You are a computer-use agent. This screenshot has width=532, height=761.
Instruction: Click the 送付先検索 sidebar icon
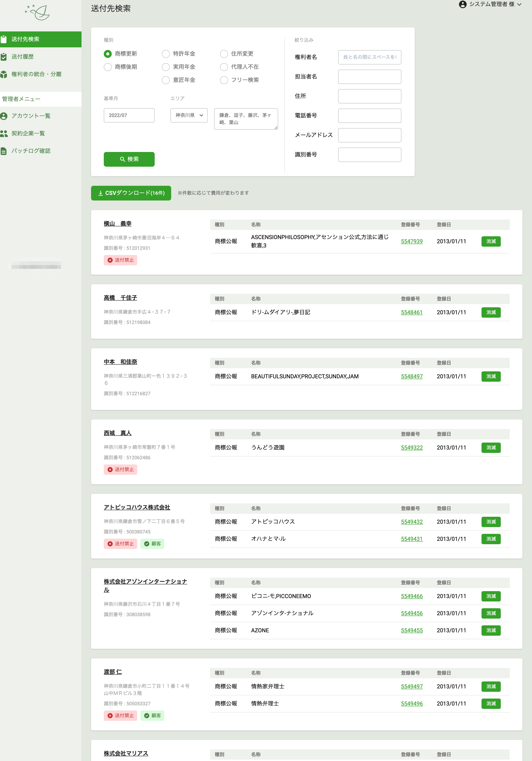point(4,39)
